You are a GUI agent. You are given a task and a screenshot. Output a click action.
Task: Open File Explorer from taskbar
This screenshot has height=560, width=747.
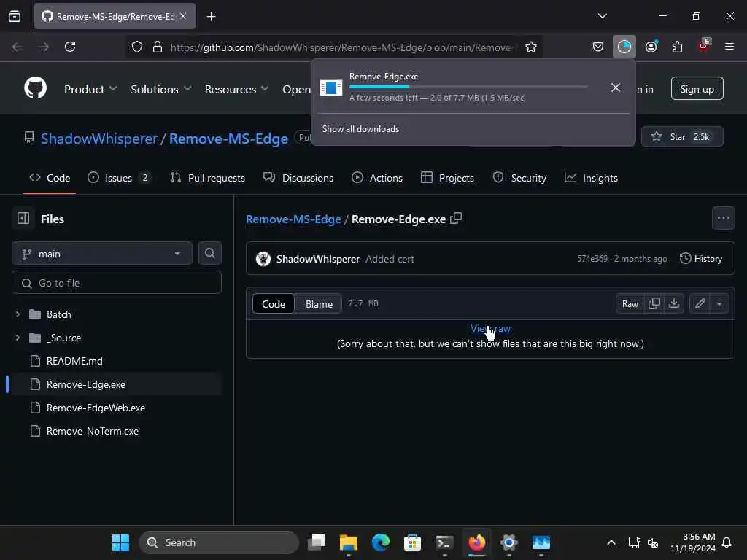click(x=349, y=542)
